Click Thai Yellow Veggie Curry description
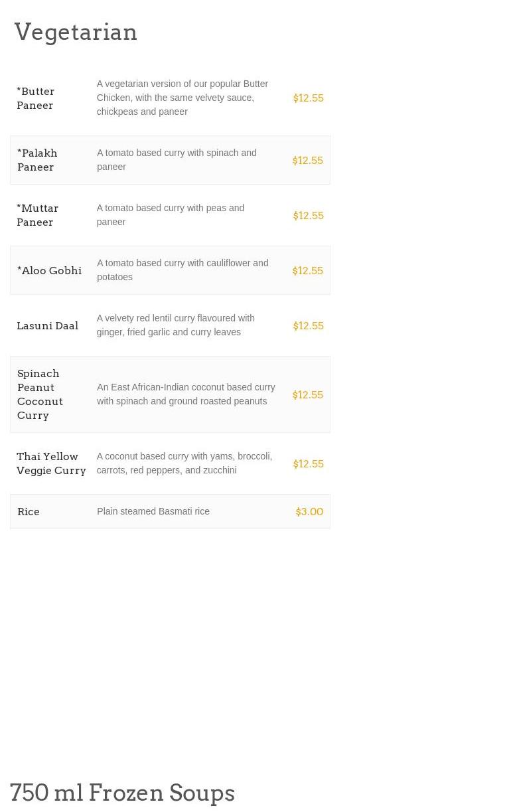Image resolution: width=511 pixels, height=812 pixels. tap(184, 463)
